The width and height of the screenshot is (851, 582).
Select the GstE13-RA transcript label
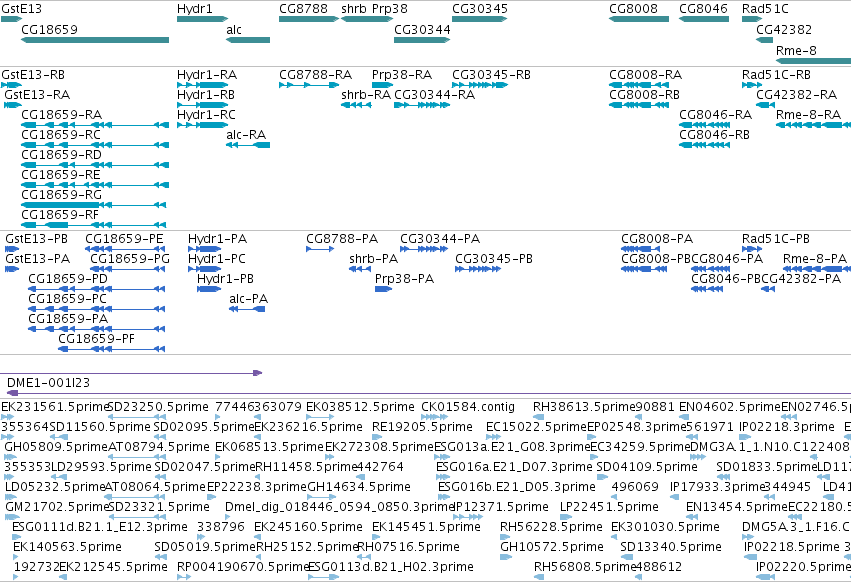pyautogui.click(x=37, y=94)
